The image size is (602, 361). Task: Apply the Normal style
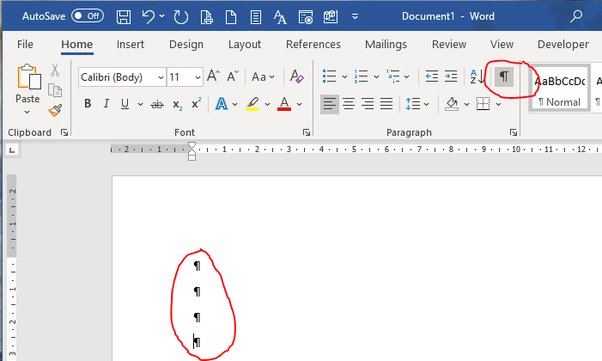coord(559,89)
